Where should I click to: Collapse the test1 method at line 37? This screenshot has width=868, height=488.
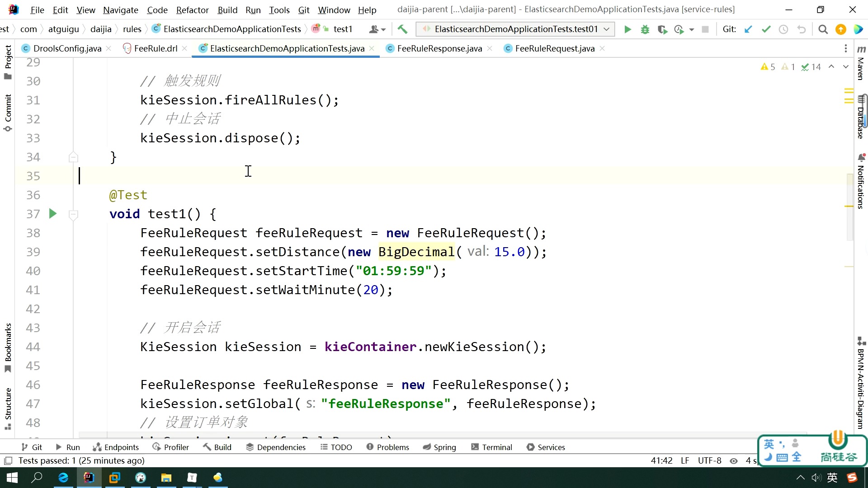[73, 214]
